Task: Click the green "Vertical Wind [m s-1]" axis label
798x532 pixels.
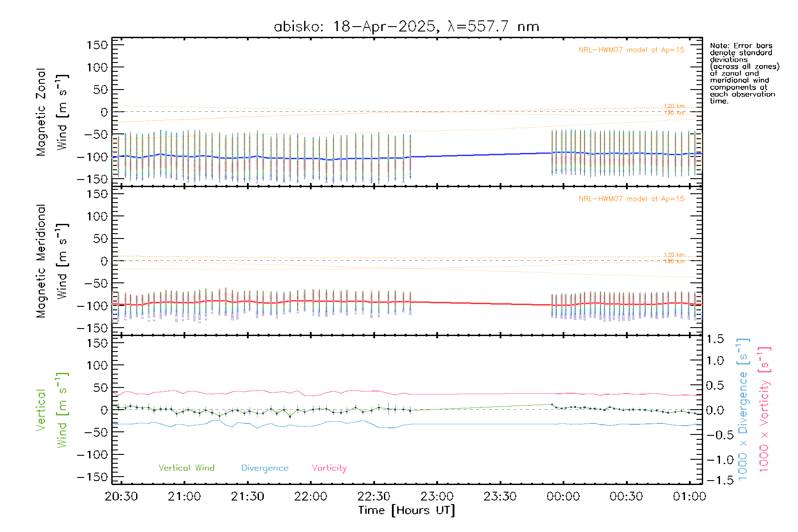Action: [52, 410]
